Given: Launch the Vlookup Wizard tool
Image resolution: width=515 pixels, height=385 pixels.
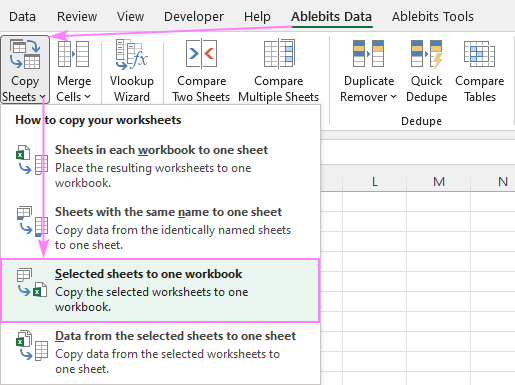Looking at the screenshot, I should [132, 70].
